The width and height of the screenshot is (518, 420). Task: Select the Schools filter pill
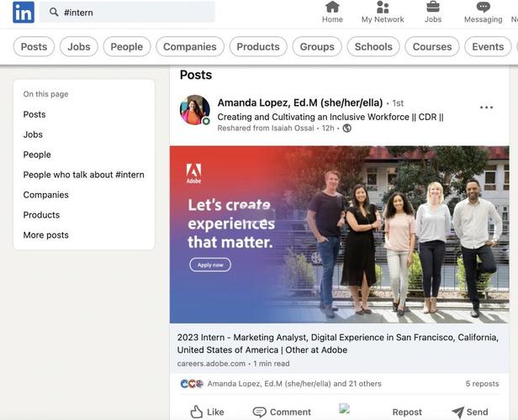373,46
